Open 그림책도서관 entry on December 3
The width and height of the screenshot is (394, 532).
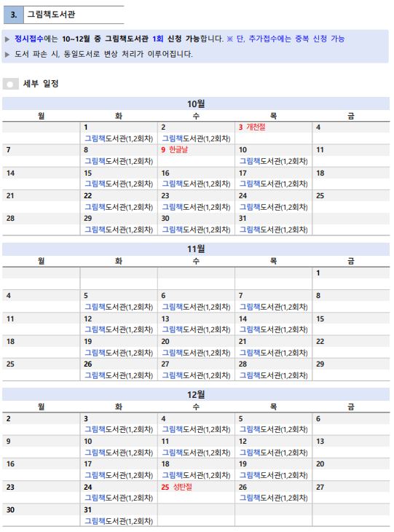pyautogui.click(x=119, y=429)
